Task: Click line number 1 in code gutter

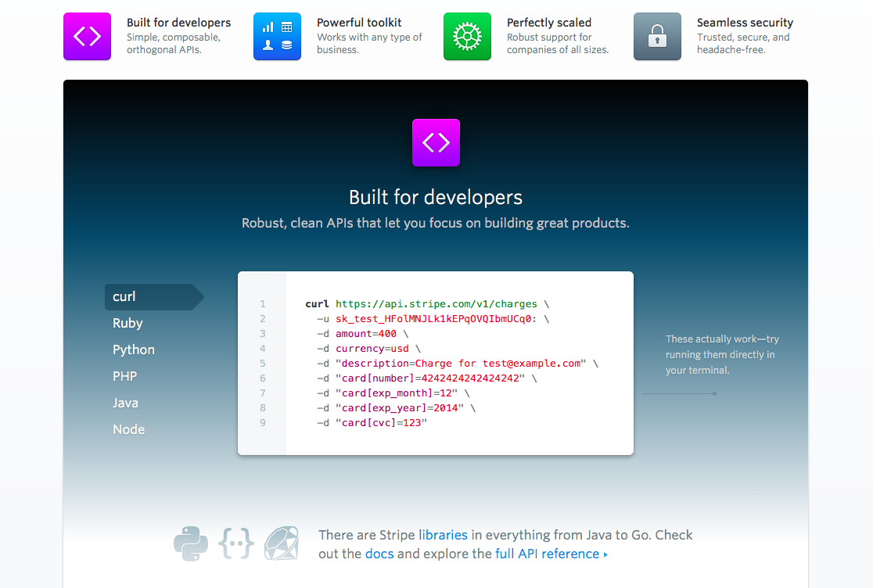Action: coord(263,303)
